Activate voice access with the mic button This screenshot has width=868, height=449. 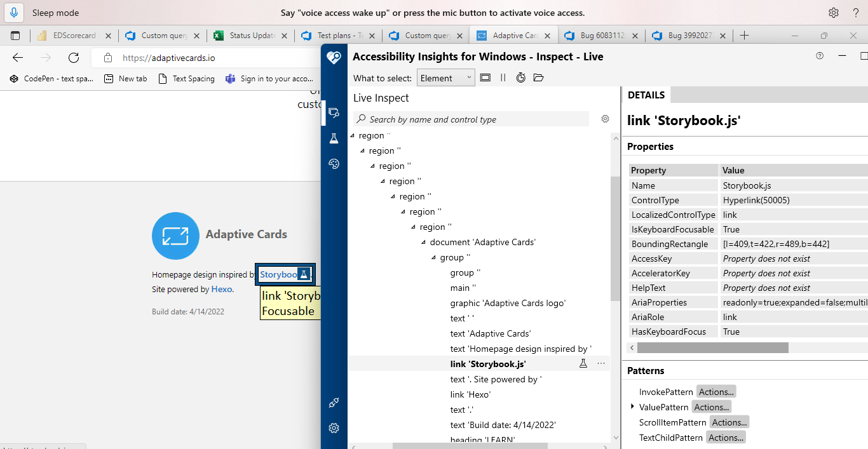click(x=13, y=12)
